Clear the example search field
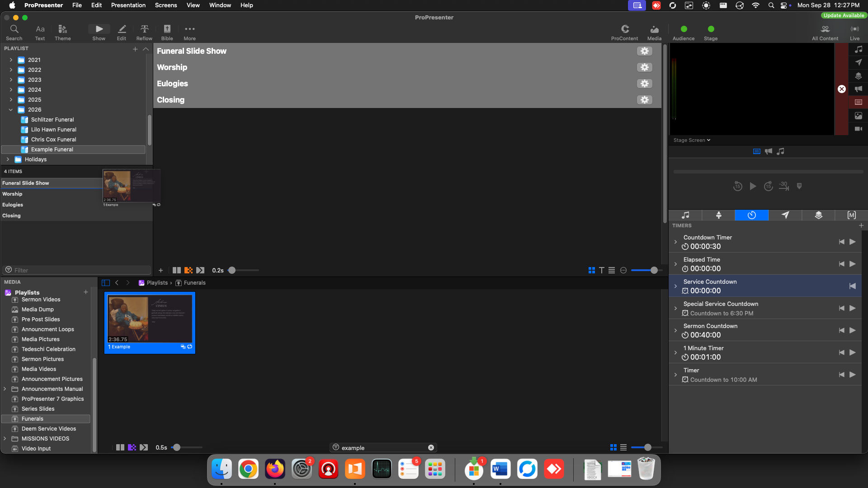This screenshot has height=488, width=868. (x=431, y=448)
